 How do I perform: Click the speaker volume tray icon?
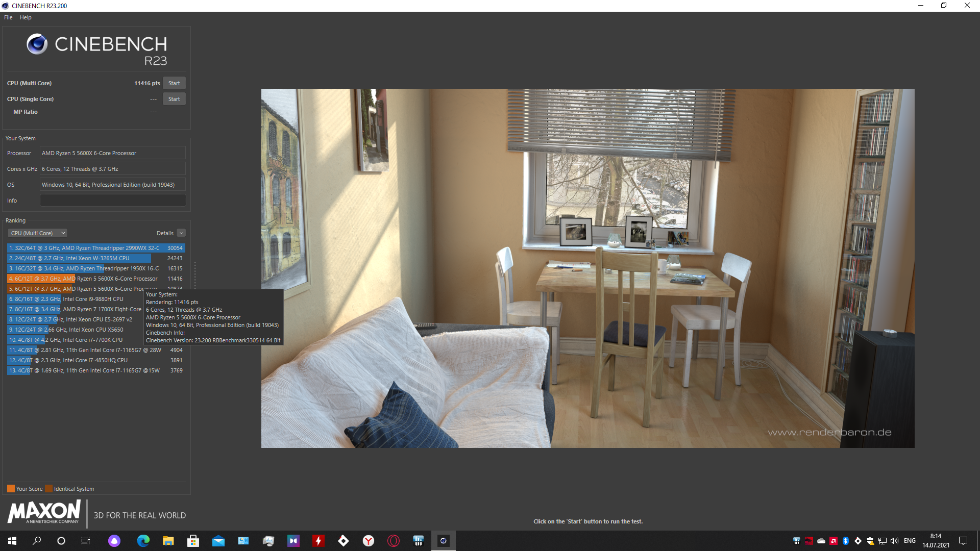coord(894,541)
